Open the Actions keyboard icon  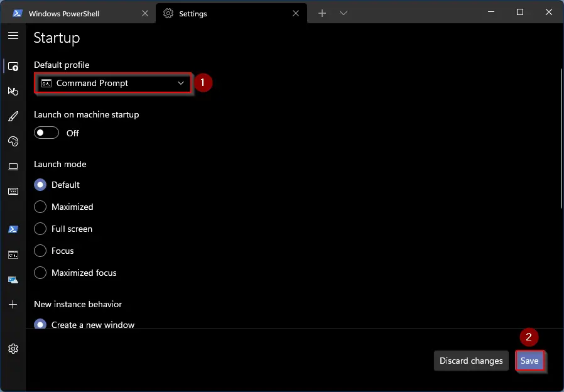(13, 191)
